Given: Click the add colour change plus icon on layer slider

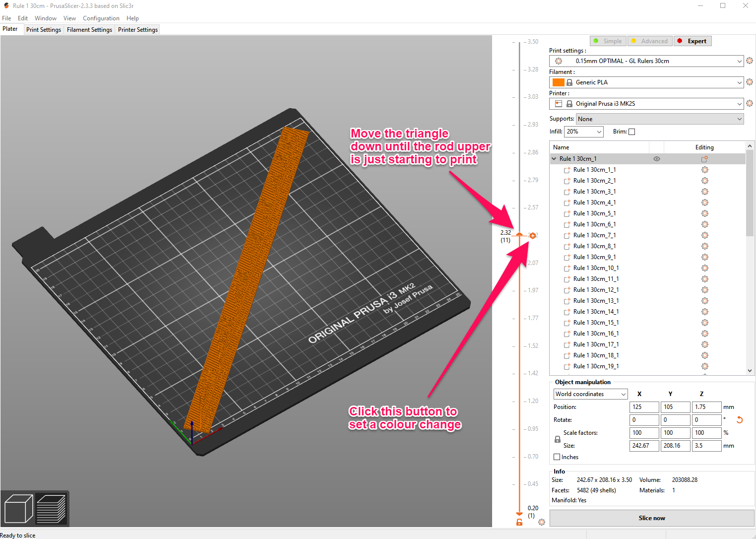Looking at the screenshot, I should (533, 236).
